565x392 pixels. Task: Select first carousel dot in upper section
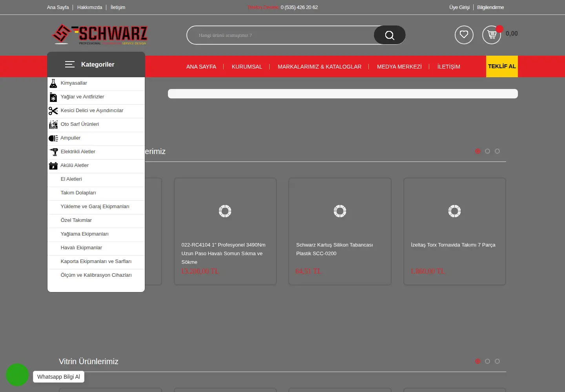(x=478, y=151)
